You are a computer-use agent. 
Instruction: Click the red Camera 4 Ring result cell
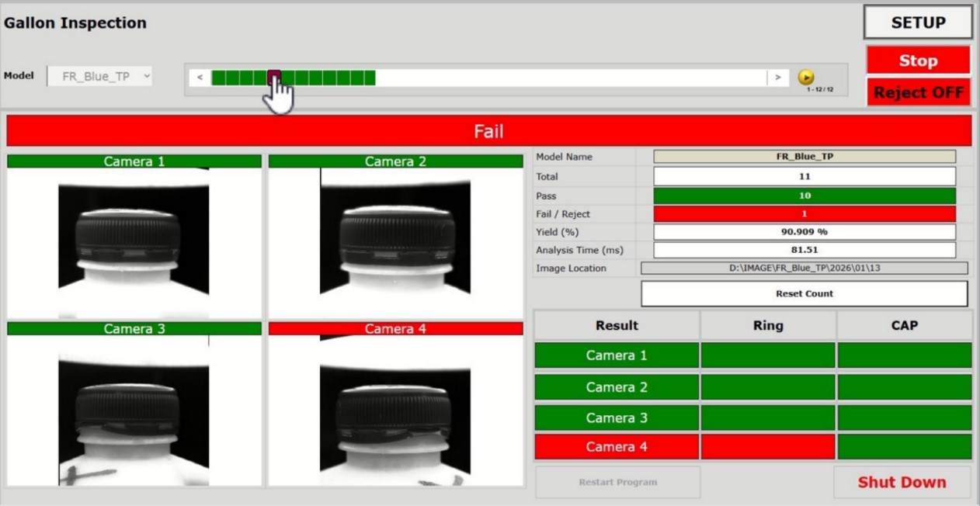pos(767,447)
